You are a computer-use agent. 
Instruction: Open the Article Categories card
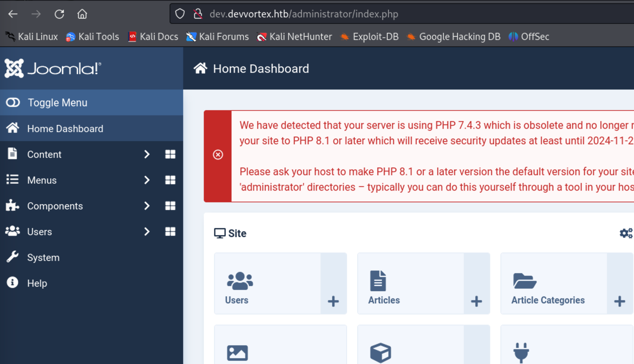point(554,283)
